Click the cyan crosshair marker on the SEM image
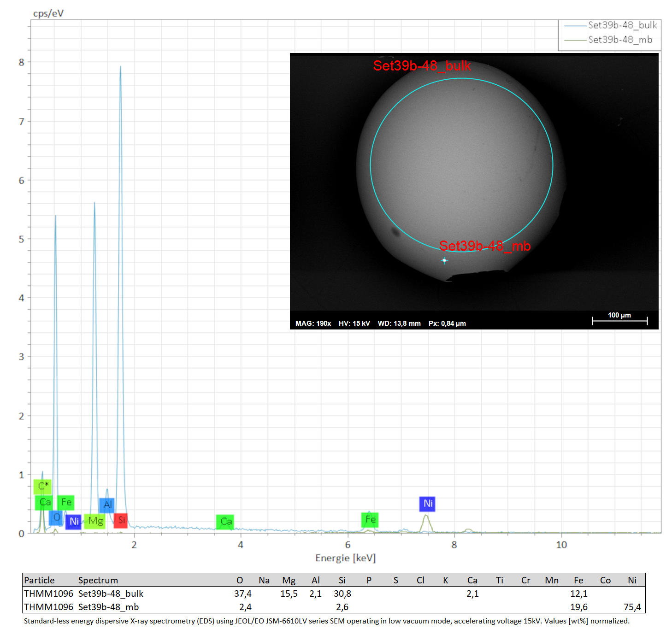The width and height of the screenshot is (672, 629). tap(444, 261)
